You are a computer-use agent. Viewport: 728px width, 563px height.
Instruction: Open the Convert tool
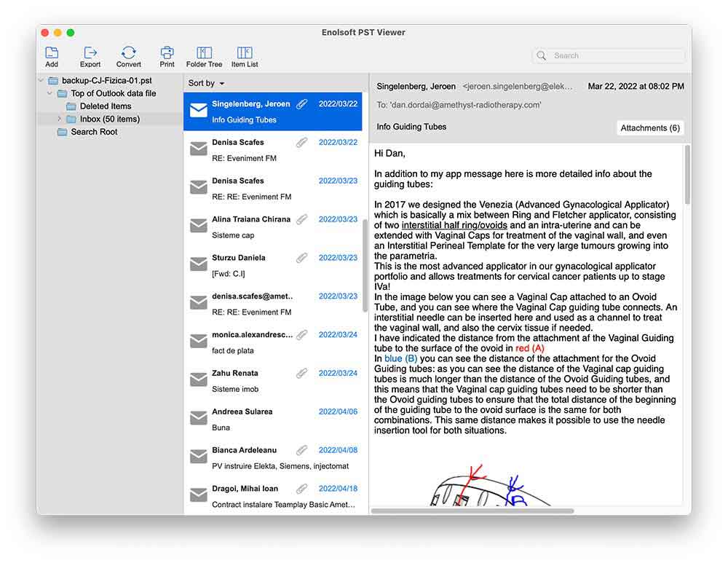pos(129,53)
